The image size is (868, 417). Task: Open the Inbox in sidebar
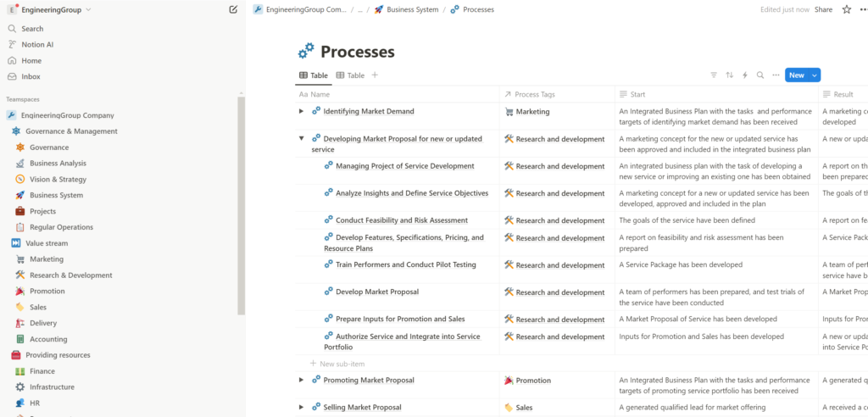[31, 76]
